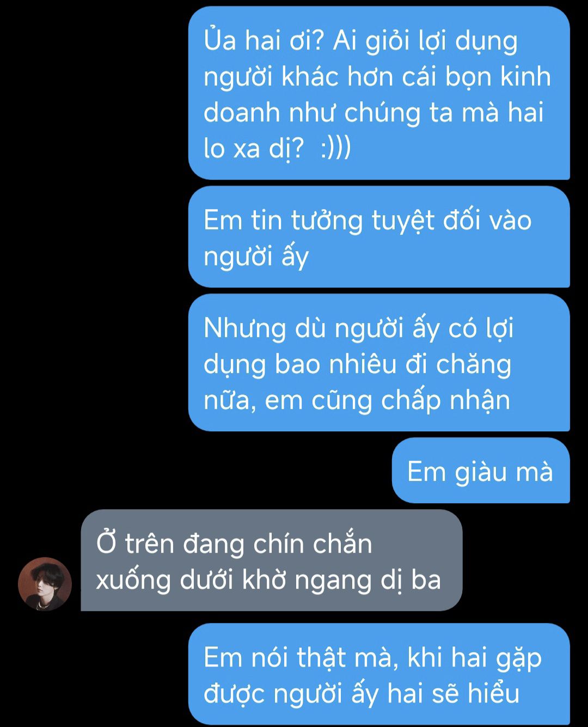
Task: Select the "Nhưng dù người ấy" message bubble
Action: coord(379,363)
